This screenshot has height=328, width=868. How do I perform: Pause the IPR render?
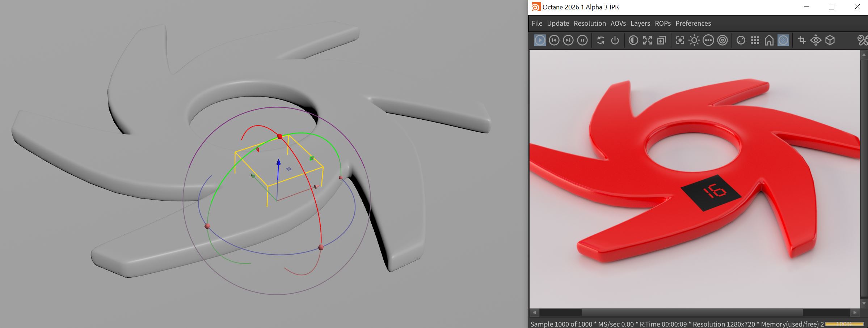click(x=582, y=40)
